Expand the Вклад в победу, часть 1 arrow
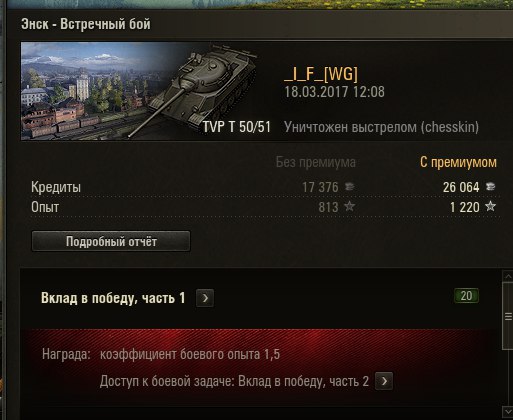The image size is (513, 420). [205, 298]
